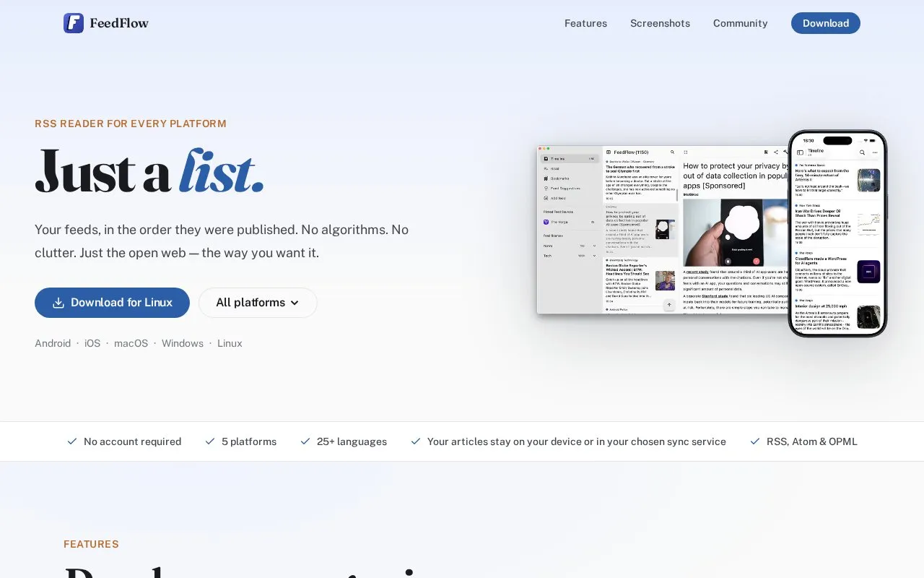
Task: Open the Features nav link
Action: (x=585, y=23)
